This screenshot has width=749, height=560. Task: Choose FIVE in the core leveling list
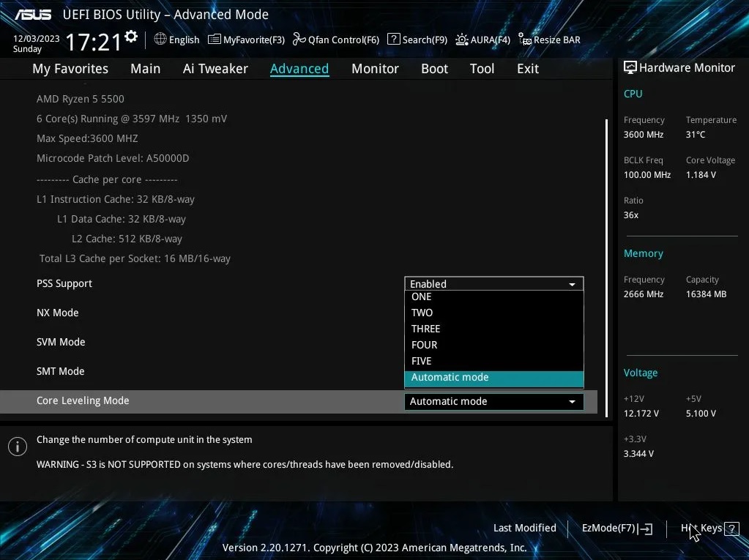(x=494, y=361)
